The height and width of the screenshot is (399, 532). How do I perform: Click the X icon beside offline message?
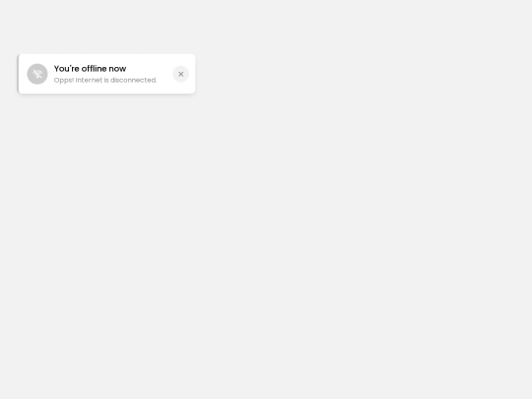180,74
